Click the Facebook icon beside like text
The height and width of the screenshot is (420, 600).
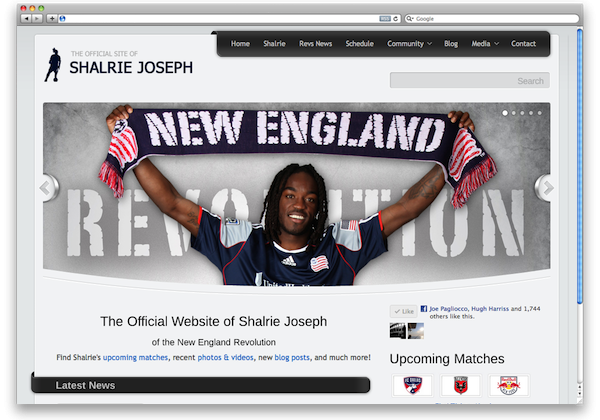(x=424, y=309)
